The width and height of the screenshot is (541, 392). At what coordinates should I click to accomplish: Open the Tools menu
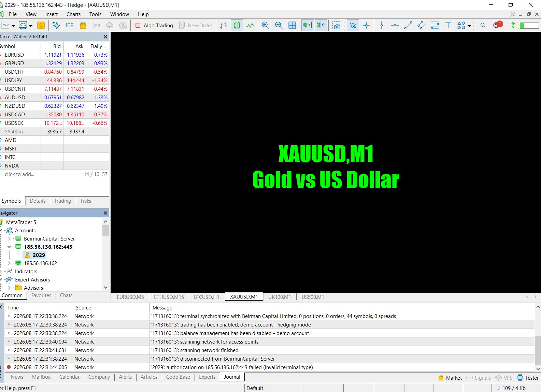95,14
